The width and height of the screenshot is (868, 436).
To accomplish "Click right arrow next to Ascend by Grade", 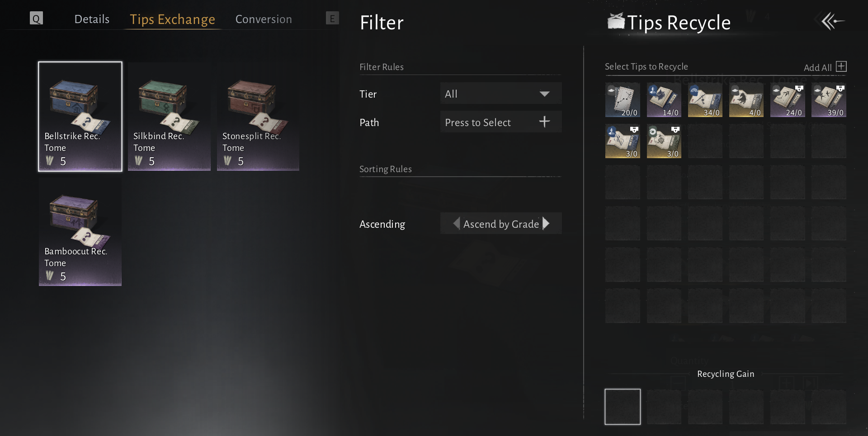I will coord(546,223).
